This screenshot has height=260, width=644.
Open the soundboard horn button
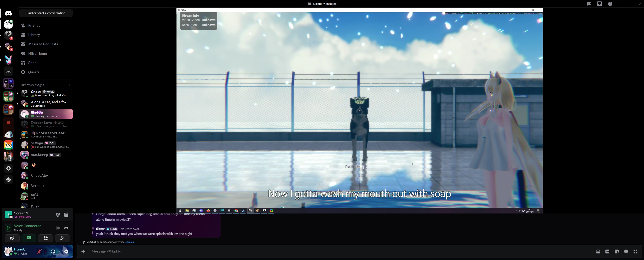pos(63,238)
